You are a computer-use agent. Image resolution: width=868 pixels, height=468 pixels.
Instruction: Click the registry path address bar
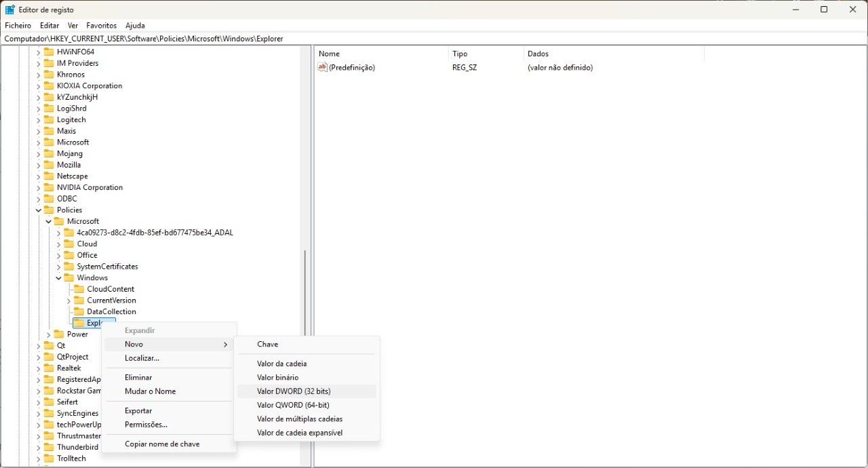coord(434,39)
